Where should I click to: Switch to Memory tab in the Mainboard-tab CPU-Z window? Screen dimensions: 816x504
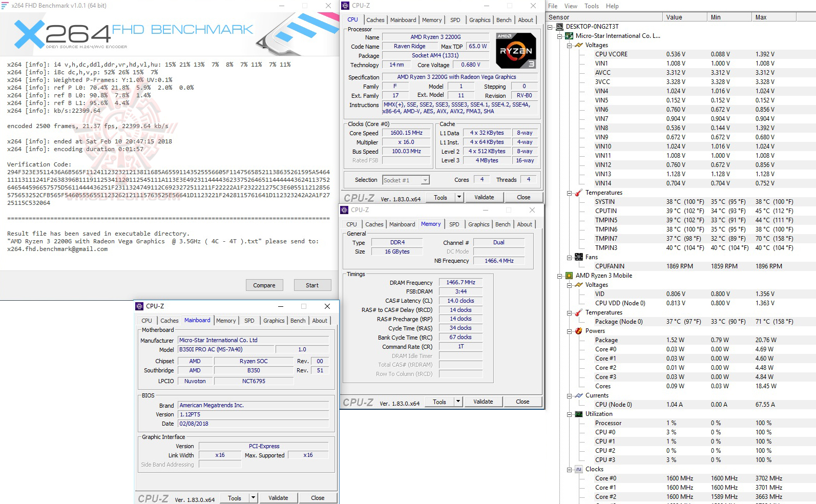(226, 321)
